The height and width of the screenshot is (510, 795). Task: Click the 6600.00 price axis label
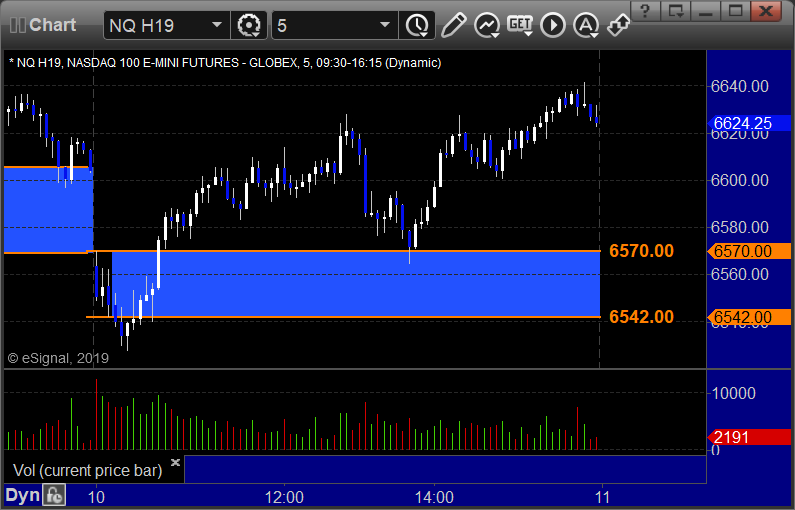pyautogui.click(x=740, y=180)
